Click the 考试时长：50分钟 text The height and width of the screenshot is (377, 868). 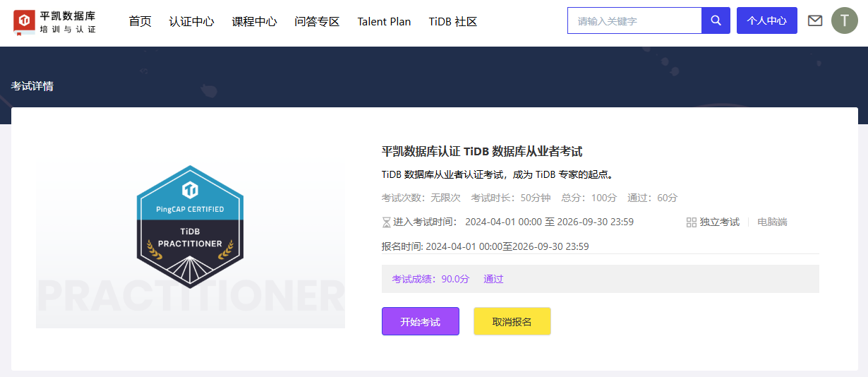[x=511, y=198]
